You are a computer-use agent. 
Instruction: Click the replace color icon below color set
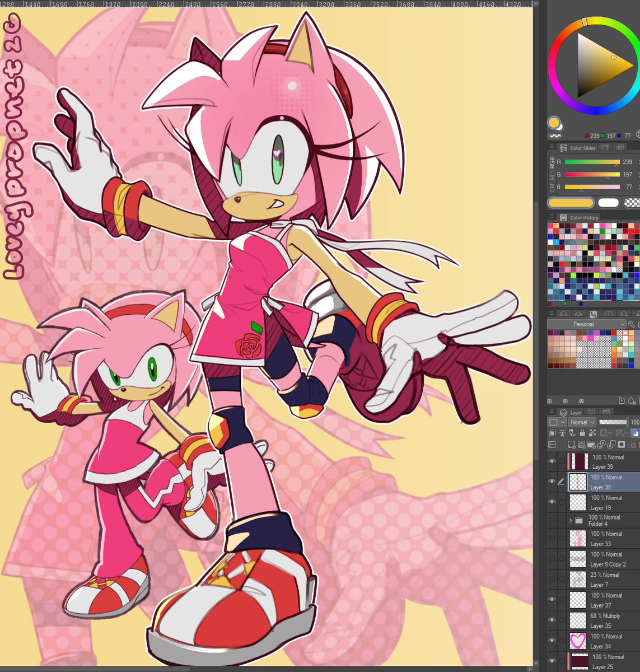(x=622, y=400)
